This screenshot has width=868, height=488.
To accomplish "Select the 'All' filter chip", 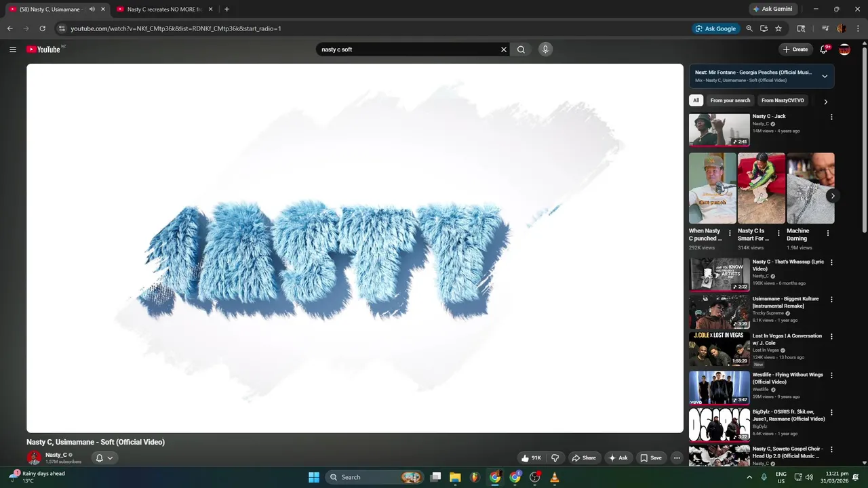I will [x=696, y=100].
